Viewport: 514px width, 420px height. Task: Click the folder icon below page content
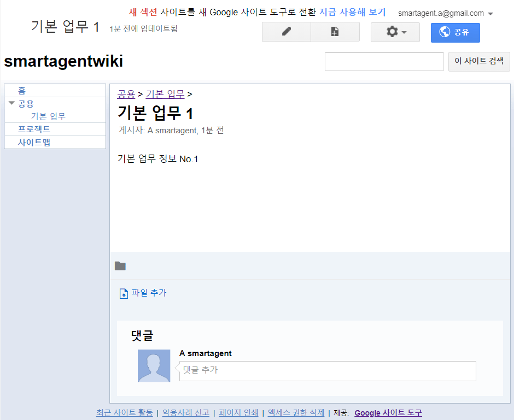[120, 266]
